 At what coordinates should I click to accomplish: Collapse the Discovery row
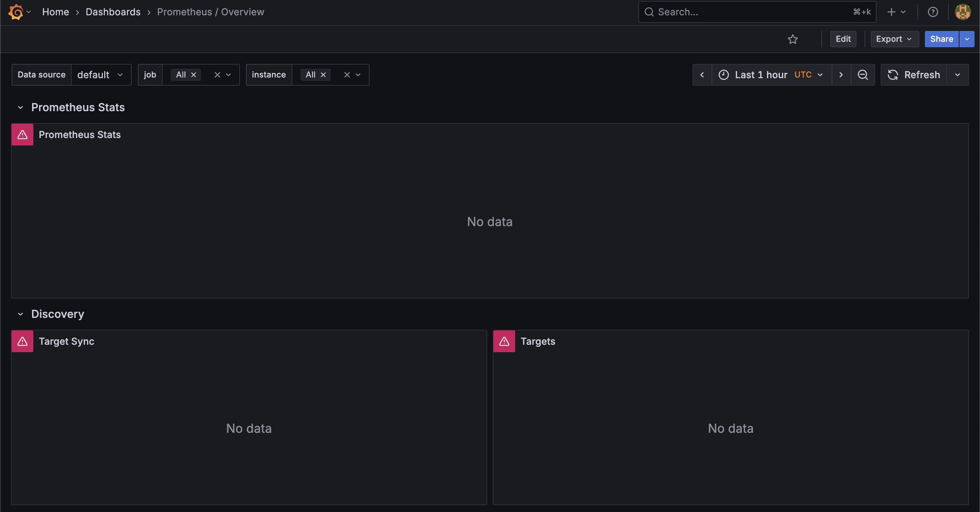(x=20, y=314)
